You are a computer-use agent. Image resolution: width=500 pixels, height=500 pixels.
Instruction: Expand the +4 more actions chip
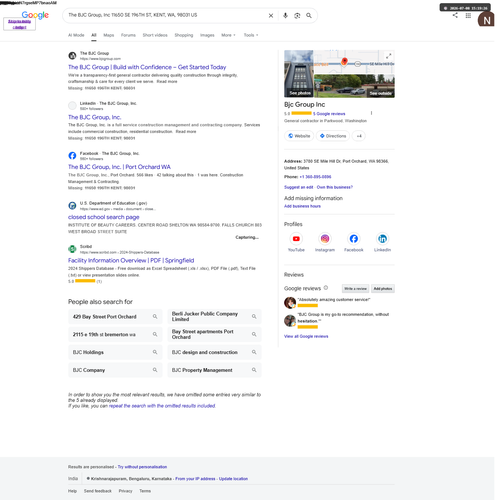tap(359, 136)
